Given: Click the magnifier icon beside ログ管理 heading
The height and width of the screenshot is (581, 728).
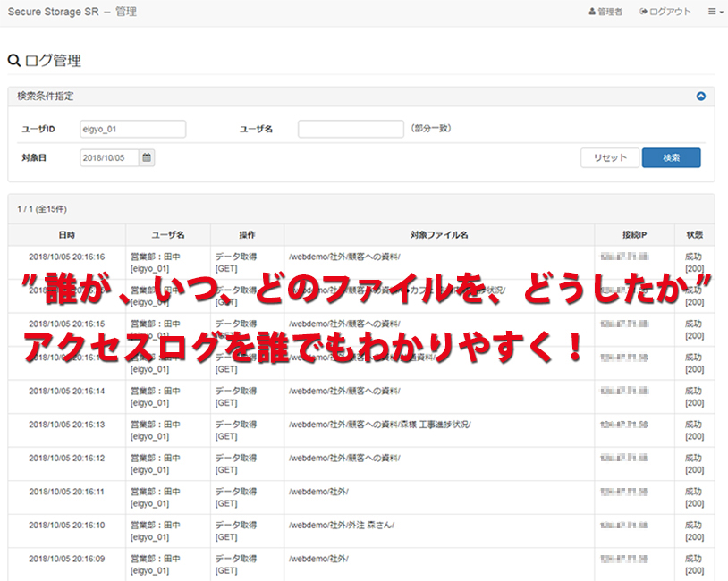Looking at the screenshot, I should 13,61.
